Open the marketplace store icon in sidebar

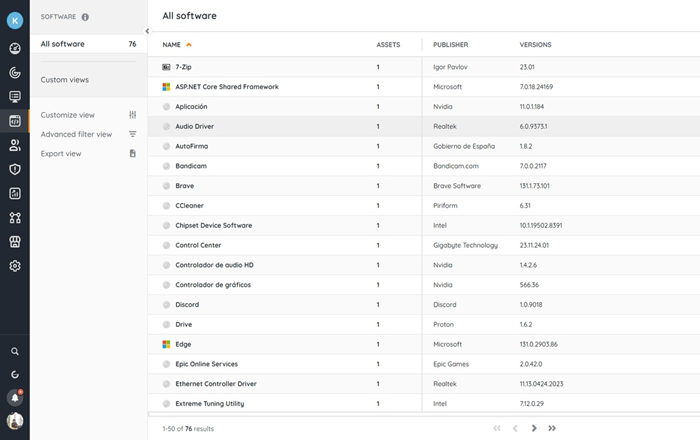(15, 242)
